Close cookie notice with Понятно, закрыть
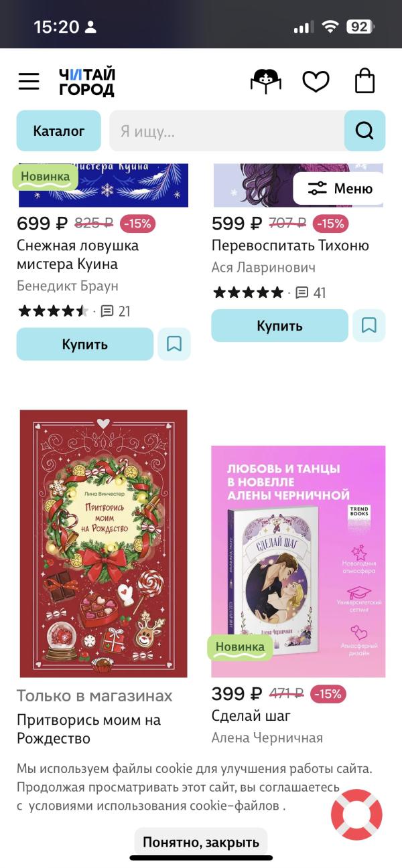Image resolution: width=402 pixels, height=868 pixels. [x=201, y=843]
